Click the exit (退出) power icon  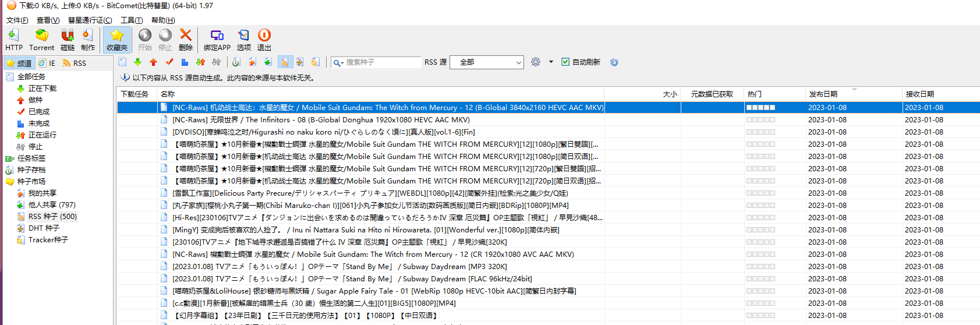pyautogui.click(x=264, y=40)
